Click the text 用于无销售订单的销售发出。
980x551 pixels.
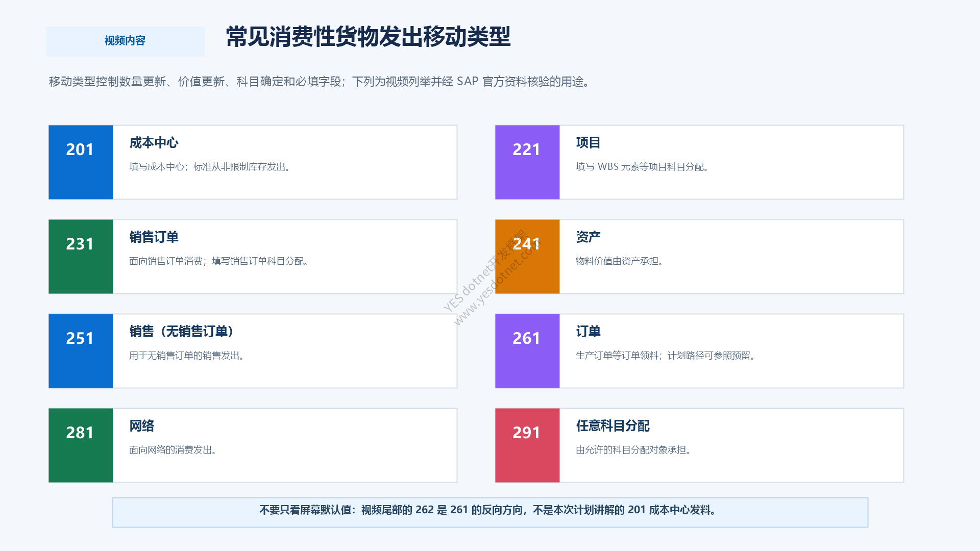[x=188, y=356]
